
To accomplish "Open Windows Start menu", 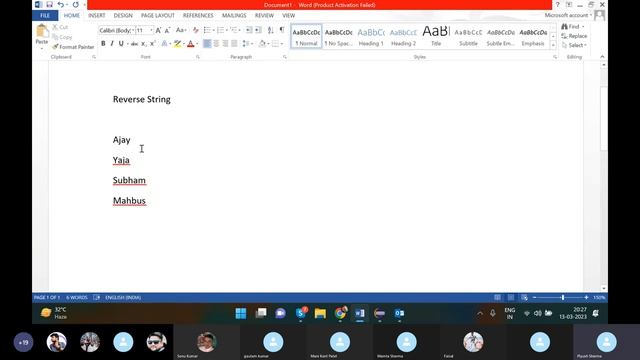I will pyautogui.click(x=241, y=313).
